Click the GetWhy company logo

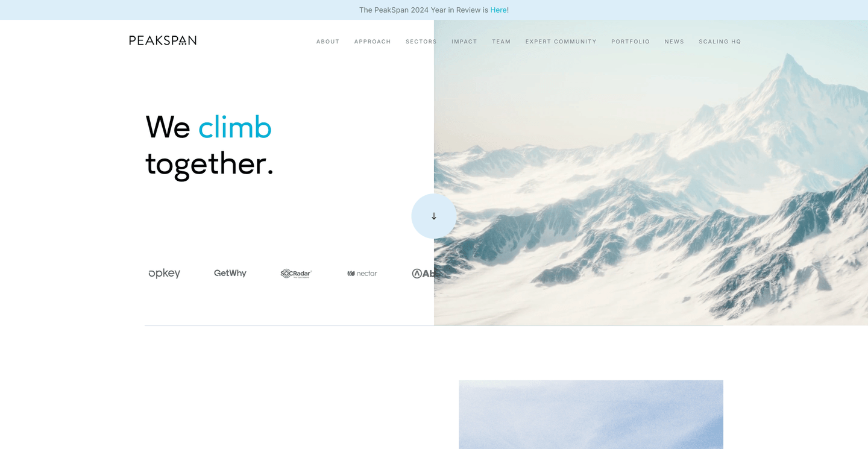pyautogui.click(x=230, y=273)
